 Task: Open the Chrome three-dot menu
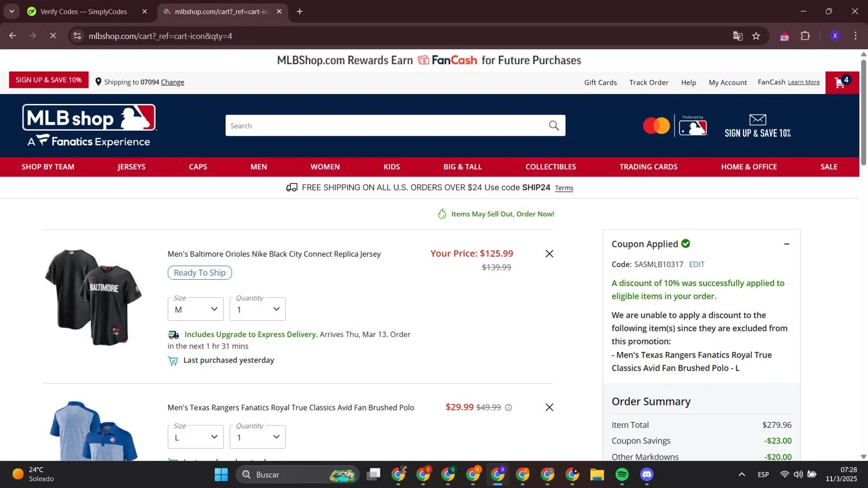[x=855, y=36]
